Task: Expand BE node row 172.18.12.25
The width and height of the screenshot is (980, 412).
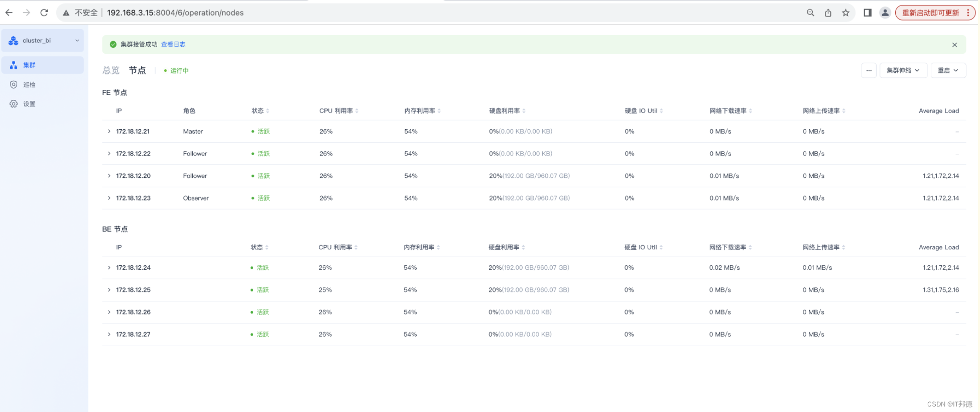Action: tap(109, 290)
